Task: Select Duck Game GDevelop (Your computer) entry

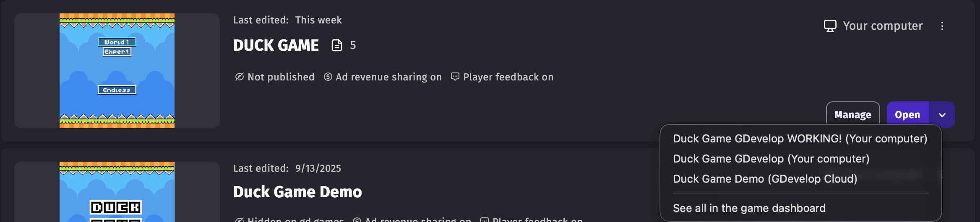Action: click(x=771, y=159)
